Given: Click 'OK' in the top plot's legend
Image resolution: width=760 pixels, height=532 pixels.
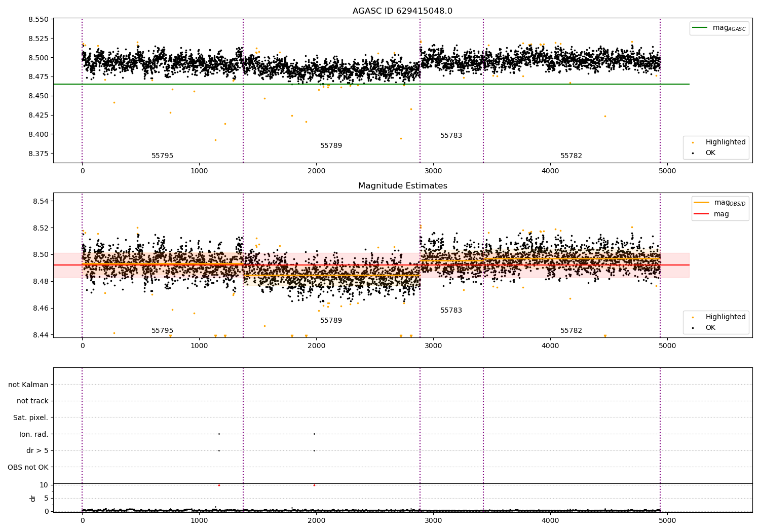Looking at the screenshot, I should [x=710, y=153].
